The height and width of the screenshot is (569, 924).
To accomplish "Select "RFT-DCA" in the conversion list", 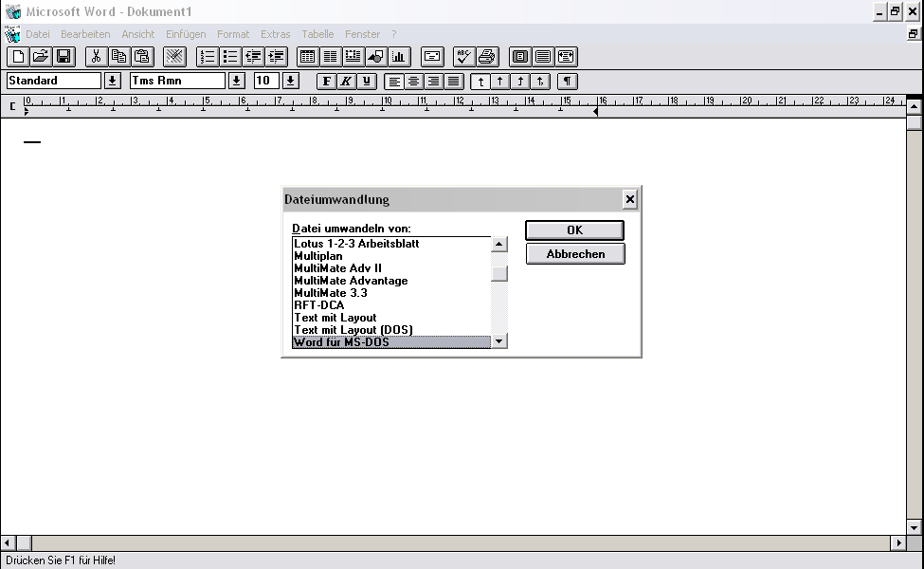I will pos(319,305).
